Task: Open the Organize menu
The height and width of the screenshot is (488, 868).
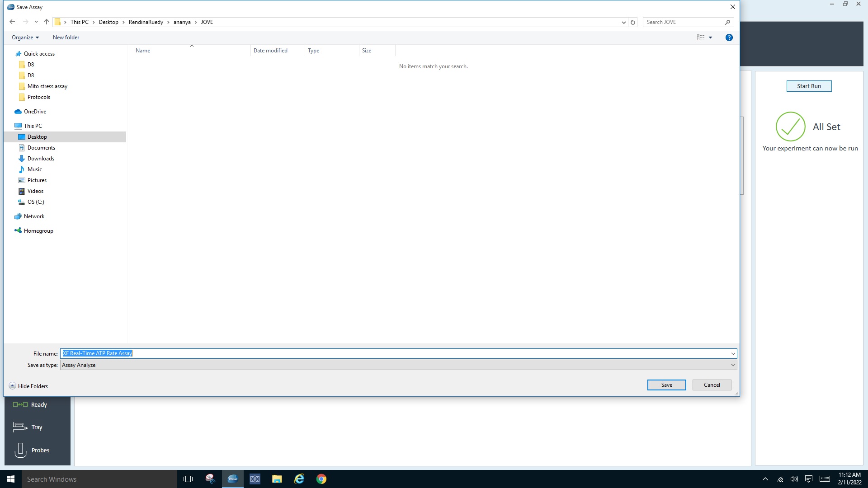Action: (25, 38)
